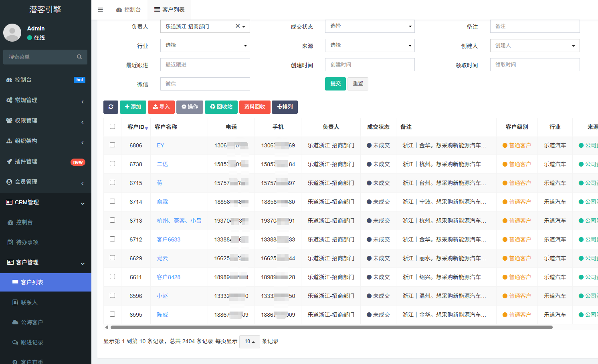Open the 负责人 dropdown

[x=205, y=26]
